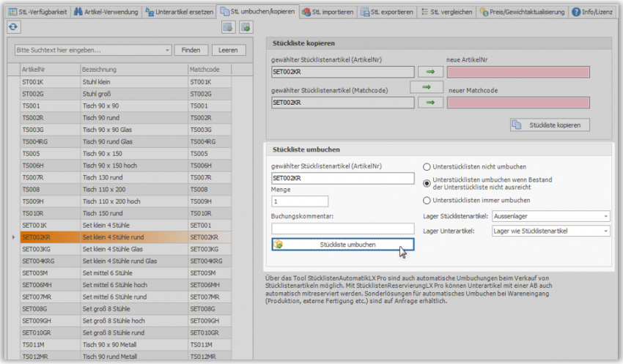623x364 pixels.
Task: Select row TS001 Tisch 90 x 90
Action: [x=125, y=105]
